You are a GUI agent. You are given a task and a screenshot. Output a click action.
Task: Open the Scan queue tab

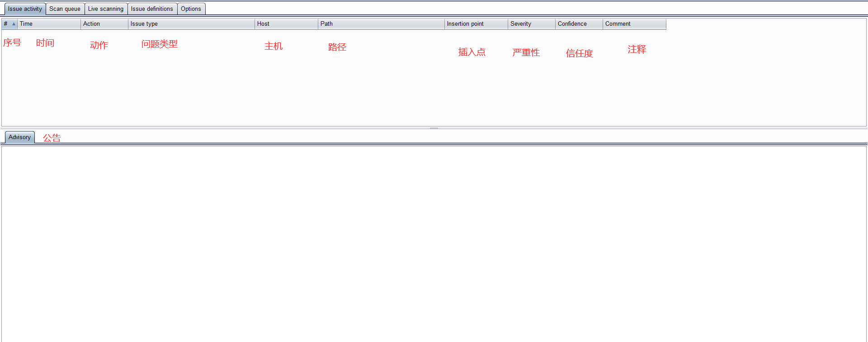coord(65,9)
